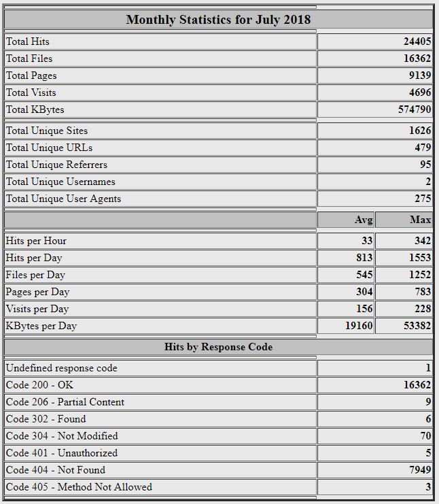The width and height of the screenshot is (439, 504).
Task: Select the Hits per Hour max value 342
Action: (x=423, y=241)
